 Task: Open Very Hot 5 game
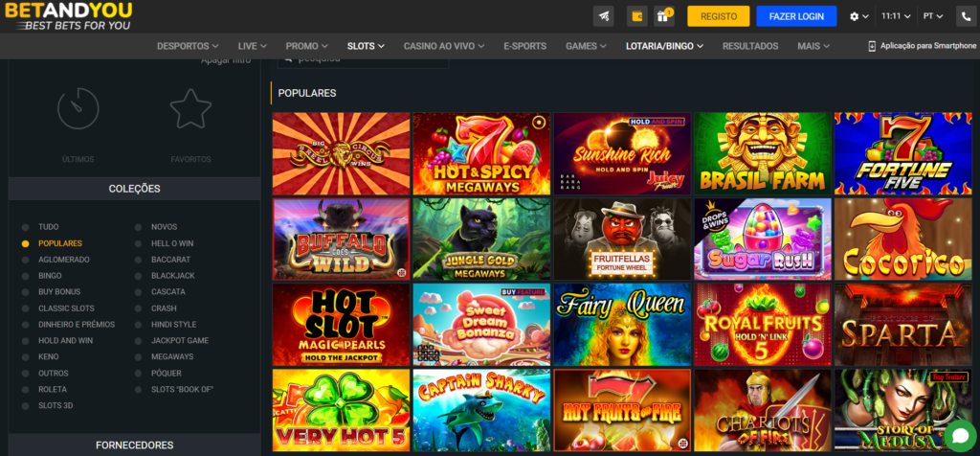tap(342, 410)
